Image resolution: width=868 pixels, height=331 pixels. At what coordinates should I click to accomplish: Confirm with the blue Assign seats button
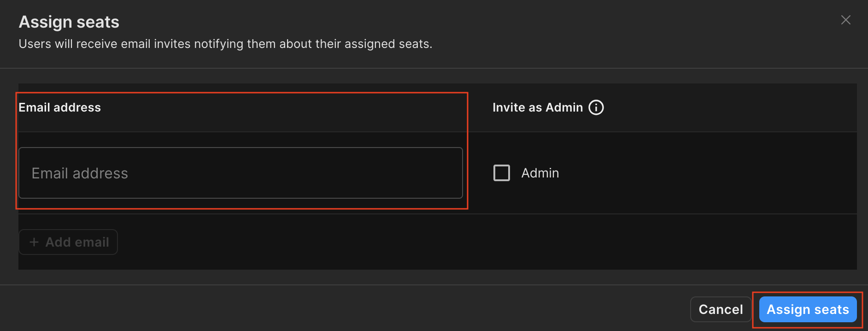808,309
